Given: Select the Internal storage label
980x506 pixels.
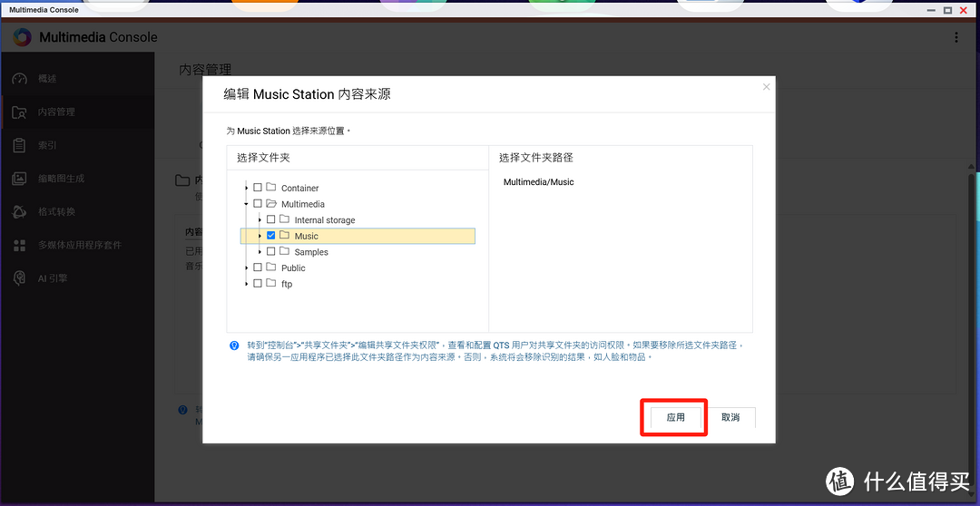Looking at the screenshot, I should point(325,219).
